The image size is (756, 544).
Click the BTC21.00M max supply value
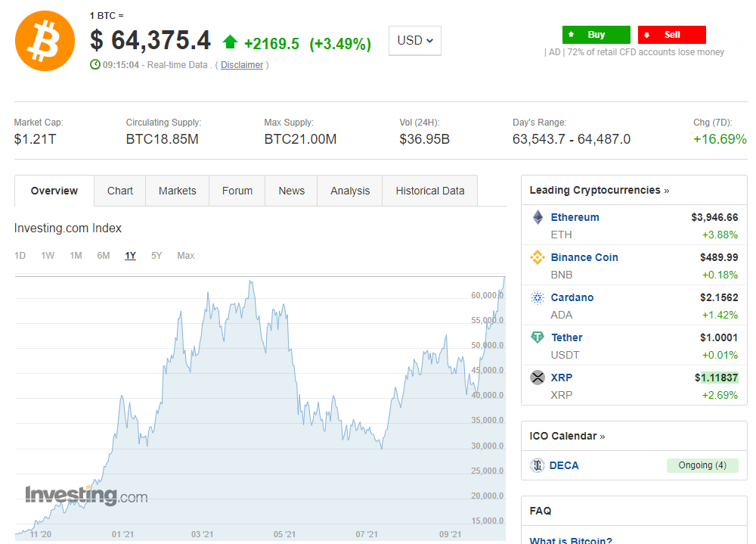point(300,139)
